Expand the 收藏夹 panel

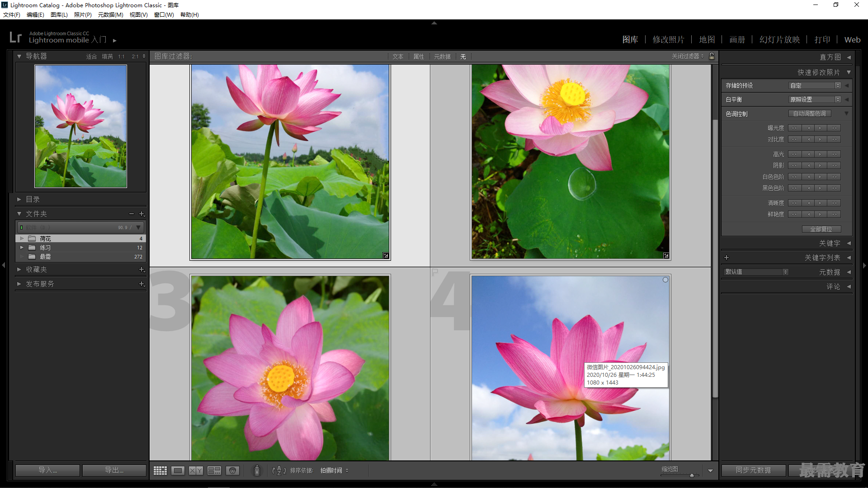(19, 269)
